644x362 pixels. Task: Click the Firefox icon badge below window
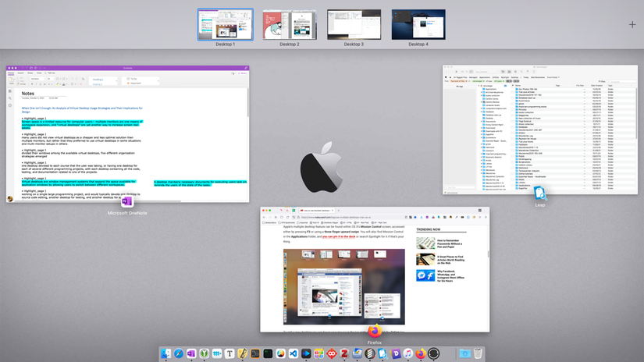coord(375,331)
